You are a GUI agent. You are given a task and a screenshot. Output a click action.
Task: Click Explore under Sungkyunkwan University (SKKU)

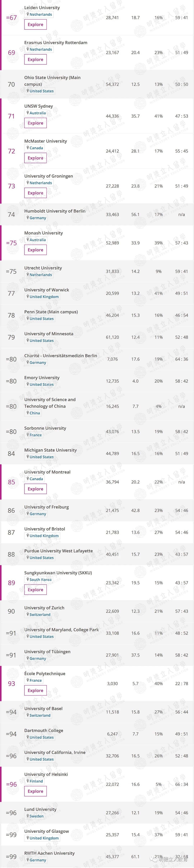click(35, 590)
